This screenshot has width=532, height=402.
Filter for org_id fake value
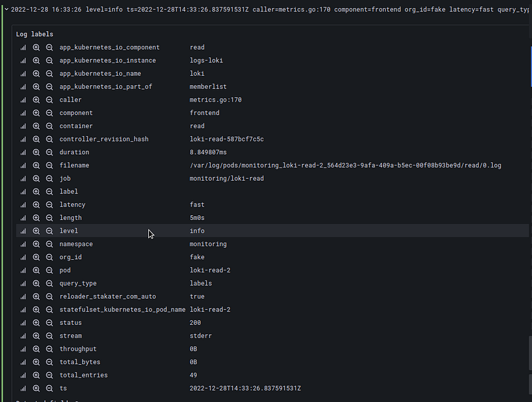pos(37,258)
